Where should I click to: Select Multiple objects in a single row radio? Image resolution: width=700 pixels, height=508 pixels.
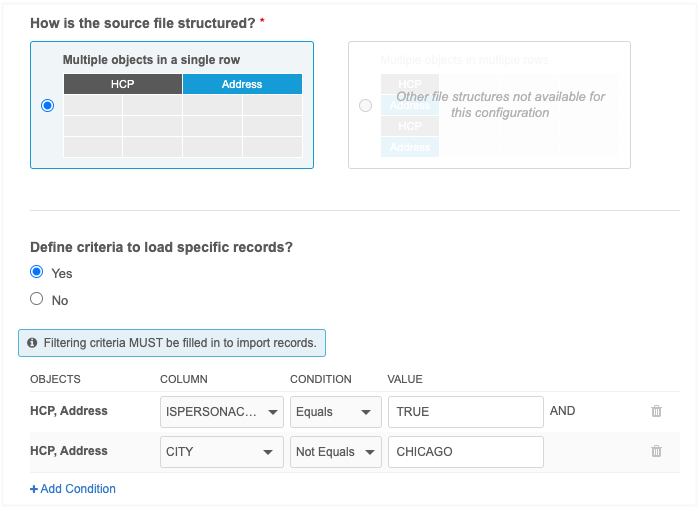[x=48, y=106]
